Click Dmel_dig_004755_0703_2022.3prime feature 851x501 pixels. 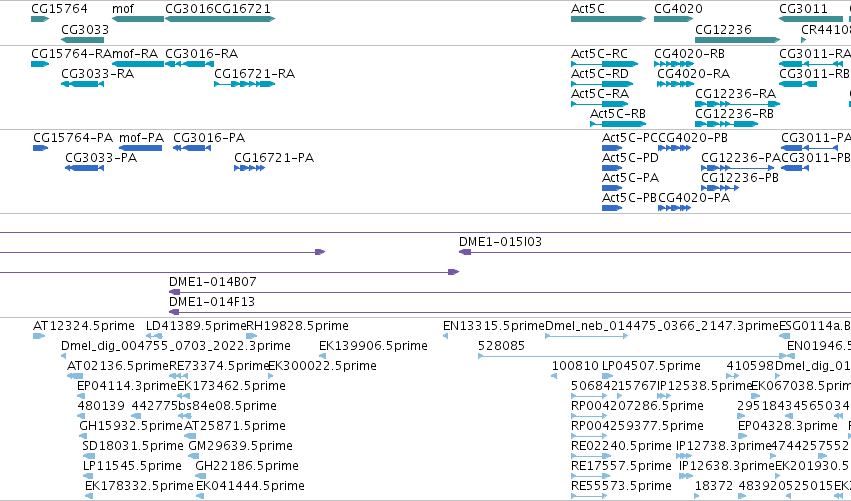[x=176, y=346]
